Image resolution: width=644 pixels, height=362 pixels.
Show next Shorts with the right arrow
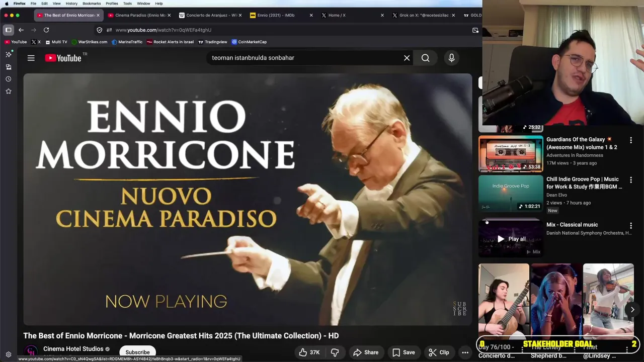[632, 310]
